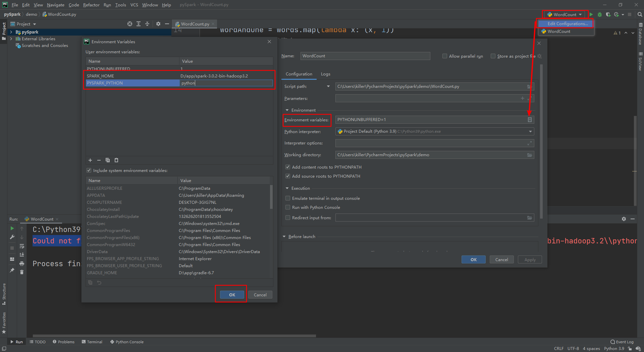This screenshot has width=644, height=352.
Task: Select the SPARK_HOME variable row
Action: 179,76
